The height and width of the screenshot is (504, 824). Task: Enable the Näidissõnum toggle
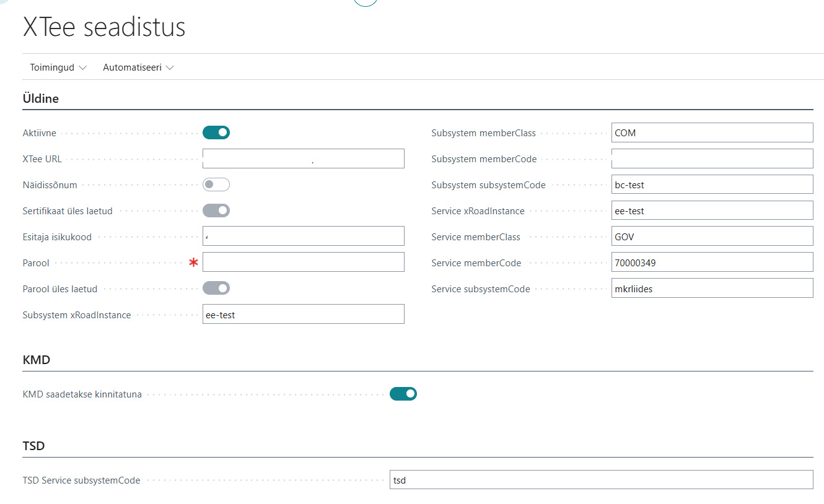coord(216,185)
